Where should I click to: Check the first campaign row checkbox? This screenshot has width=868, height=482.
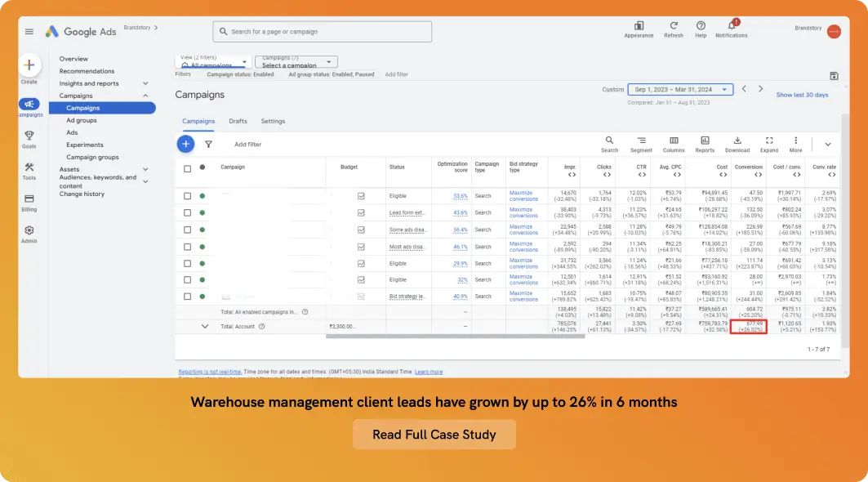point(188,196)
